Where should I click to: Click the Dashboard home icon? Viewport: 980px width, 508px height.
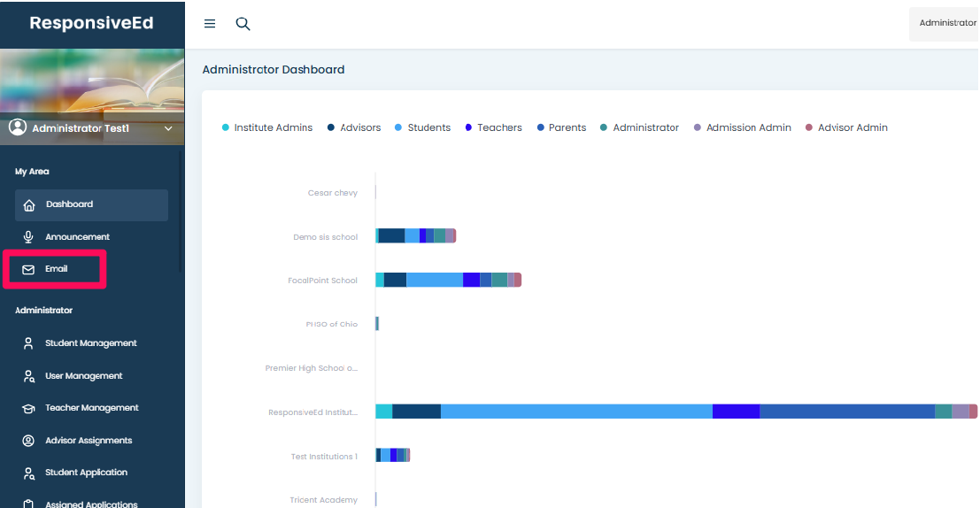(29, 205)
